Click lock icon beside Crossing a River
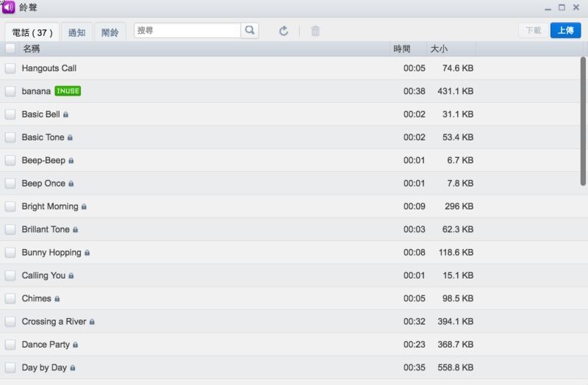 [x=92, y=322]
